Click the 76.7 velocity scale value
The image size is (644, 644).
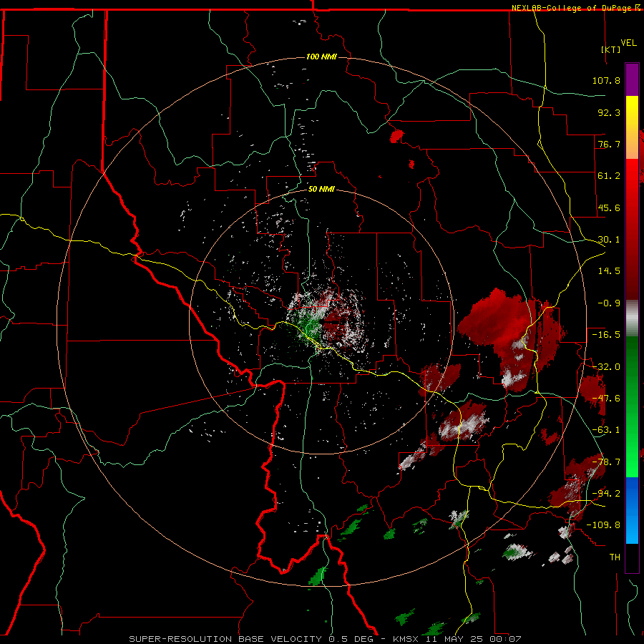point(609,144)
